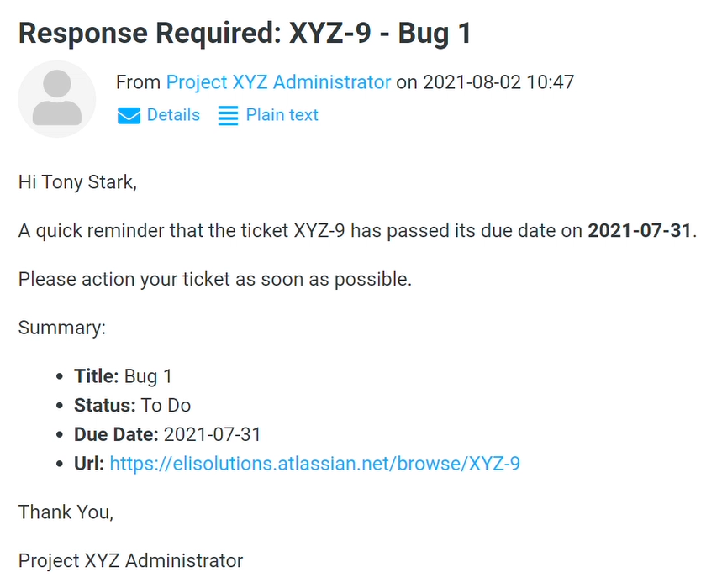Viewport: 701px width, 588px height.
Task: Click the triple-line Plain text icon
Action: click(228, 115)
